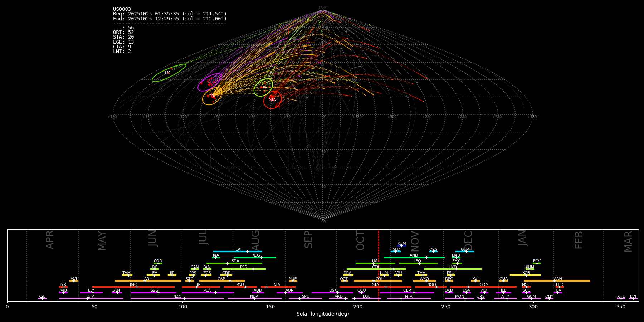Click the XCB shower bar in timeline
Screen dimensions: 644x322
[525, 275]
